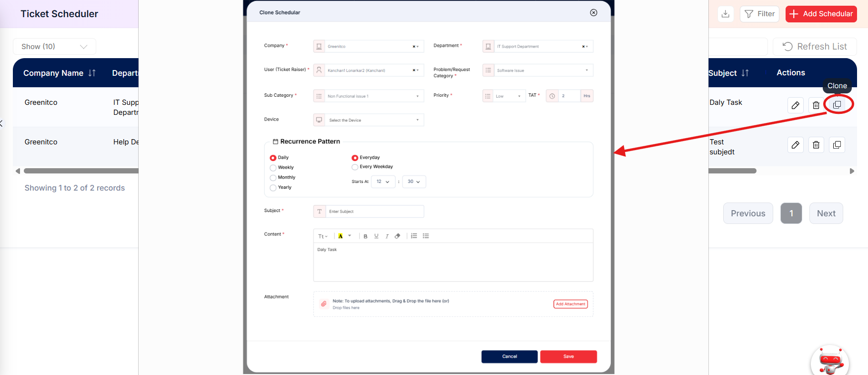868x375 pixels.
Task: Select the Everyday radio option
Action: pyautogui.click(x=355, y=158)
